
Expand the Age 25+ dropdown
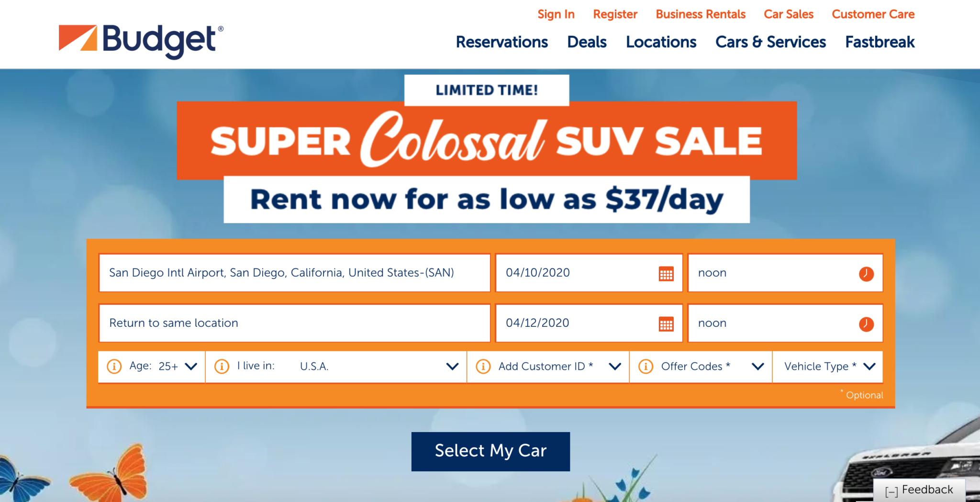pyautogui.click(x=191, y=367)
